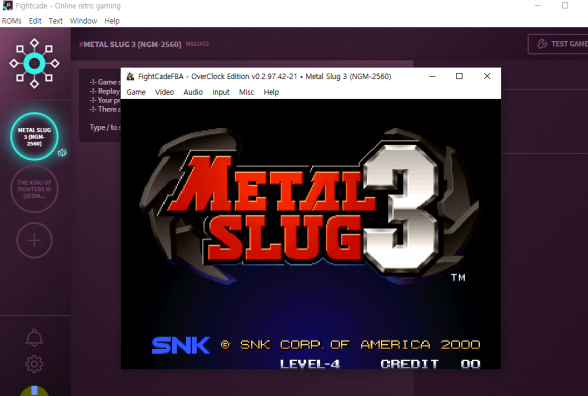Click the Metal Slug 3 game logo
The image size is (588, 396).
pyautogui.click(x=309, y=206)
